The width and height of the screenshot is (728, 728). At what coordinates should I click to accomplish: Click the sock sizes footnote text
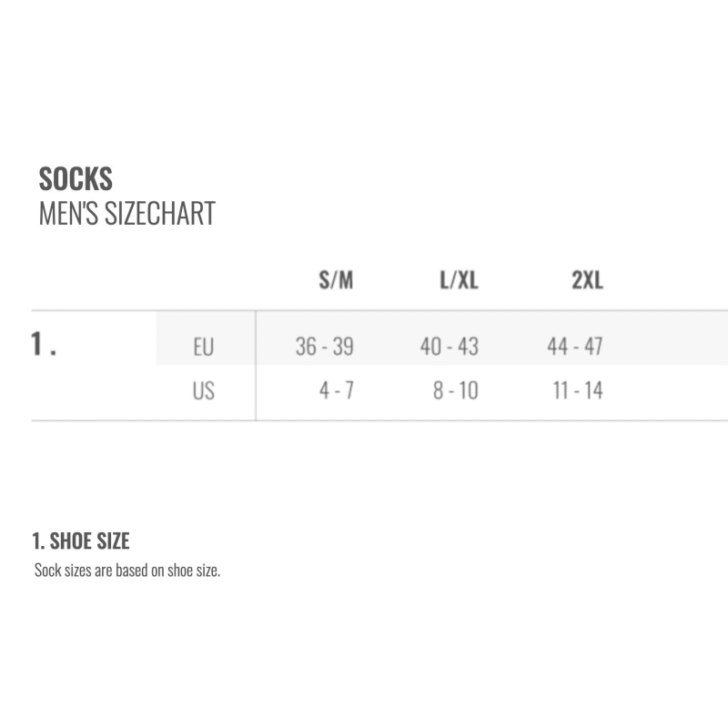[127, 571]
